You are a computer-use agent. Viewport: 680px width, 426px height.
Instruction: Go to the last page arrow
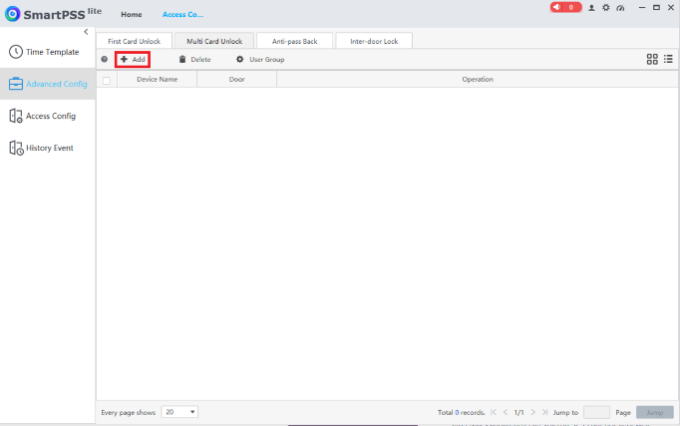[x=545, y=412]
